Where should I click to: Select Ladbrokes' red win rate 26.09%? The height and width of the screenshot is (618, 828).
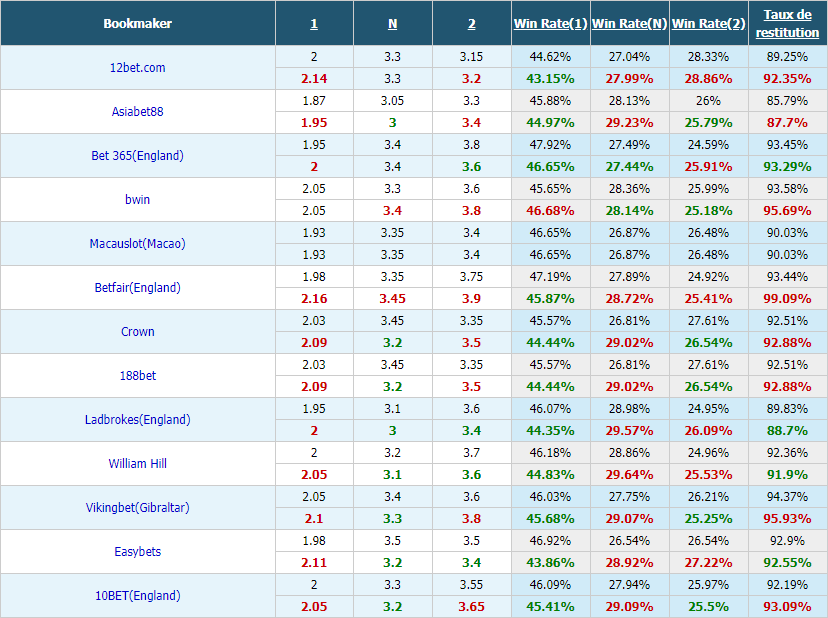click(x=709, y=430)
